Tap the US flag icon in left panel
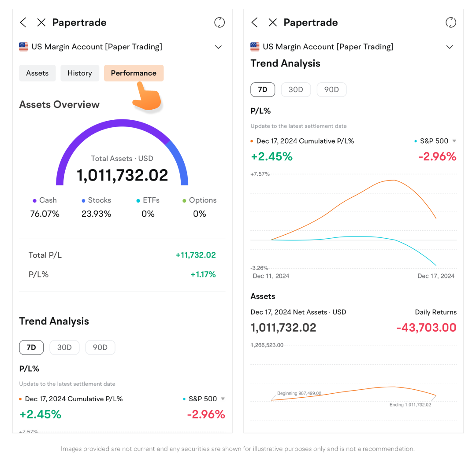Screen dimensions: 476x462 click(24, 47)
